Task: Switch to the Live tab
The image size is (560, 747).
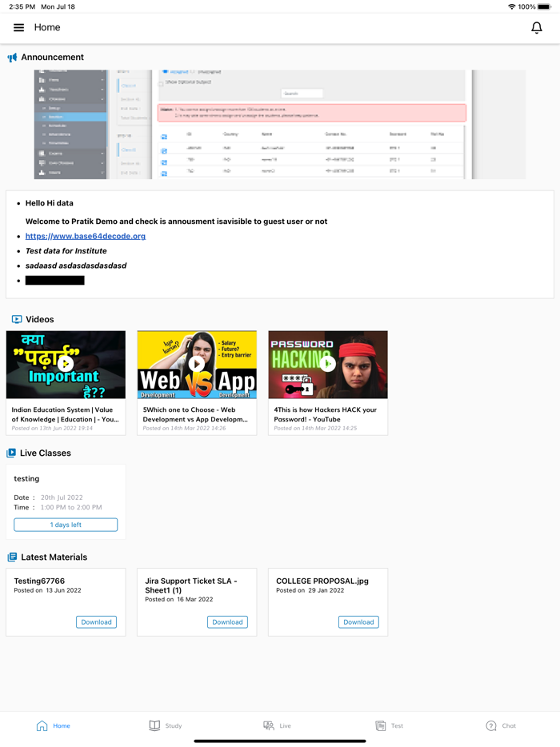Action: tap(277, 725)
